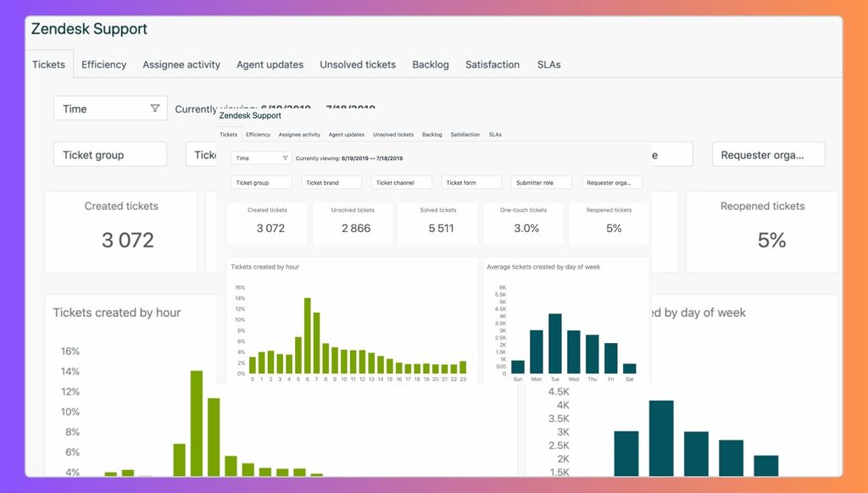This screenshot has height=493, width=868.
Task: Click the Reopened tickets 5% card in the small overlay
Action: (609, 224)
